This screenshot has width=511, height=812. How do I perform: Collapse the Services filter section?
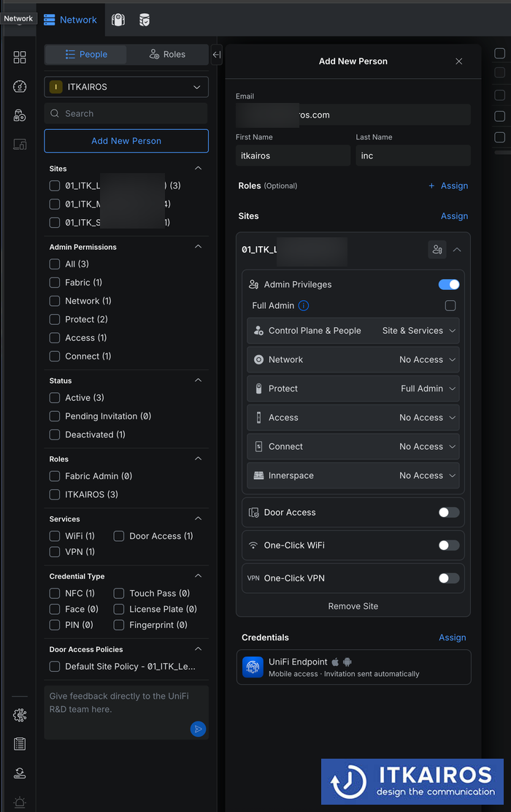click(x=198, y=518)
